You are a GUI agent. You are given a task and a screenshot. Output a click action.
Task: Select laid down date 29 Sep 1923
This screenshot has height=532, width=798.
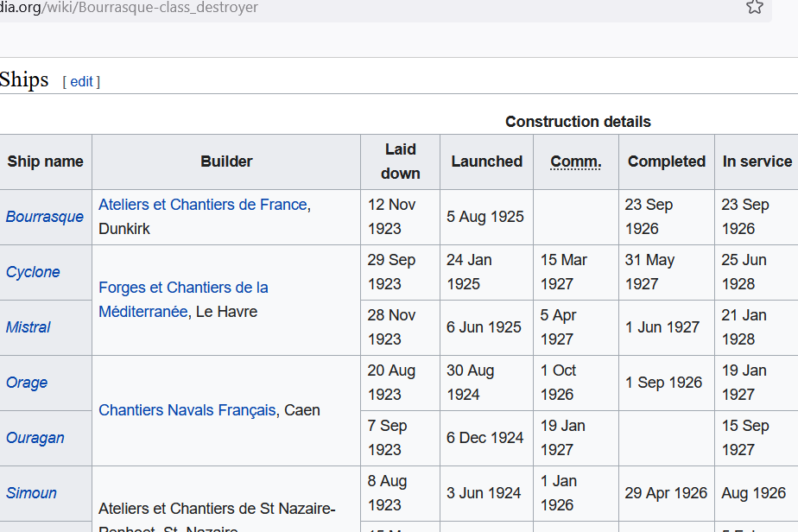tap(392, 272)
